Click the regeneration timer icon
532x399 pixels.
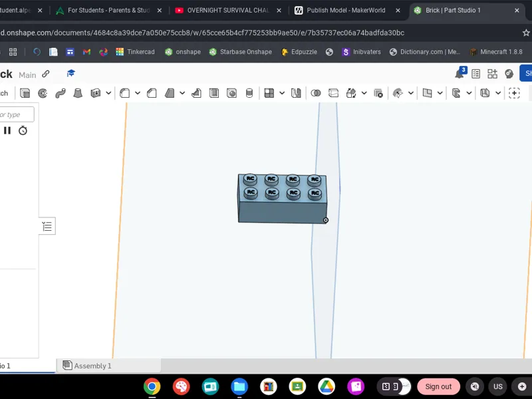[x=23, y=130]
